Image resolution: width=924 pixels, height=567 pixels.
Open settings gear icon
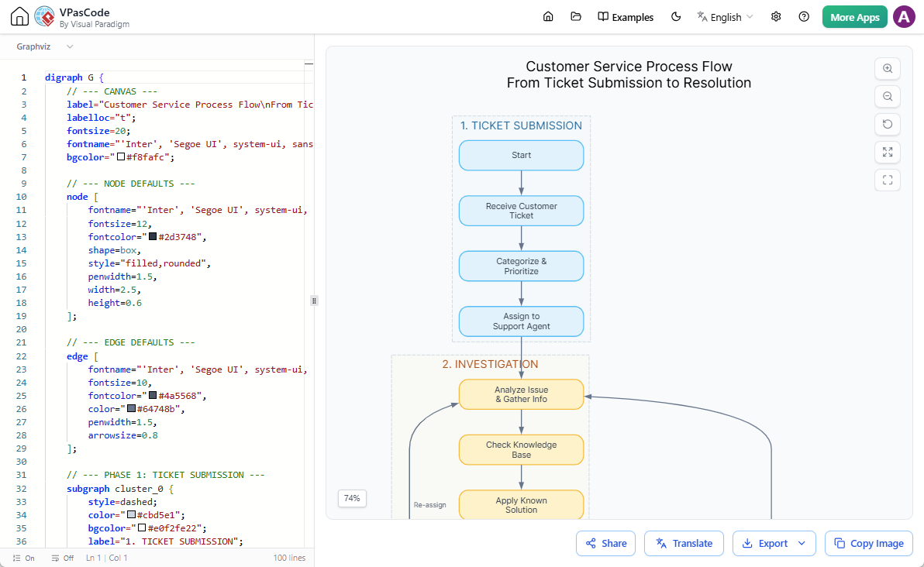pyautogui.click(x=776, y=16)
